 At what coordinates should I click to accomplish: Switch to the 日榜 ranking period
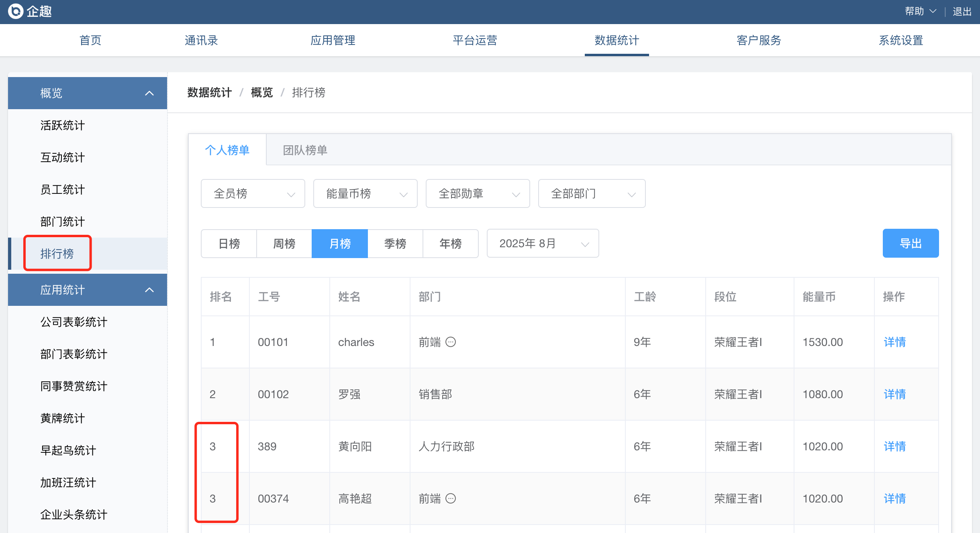click(x=229, y=244)
